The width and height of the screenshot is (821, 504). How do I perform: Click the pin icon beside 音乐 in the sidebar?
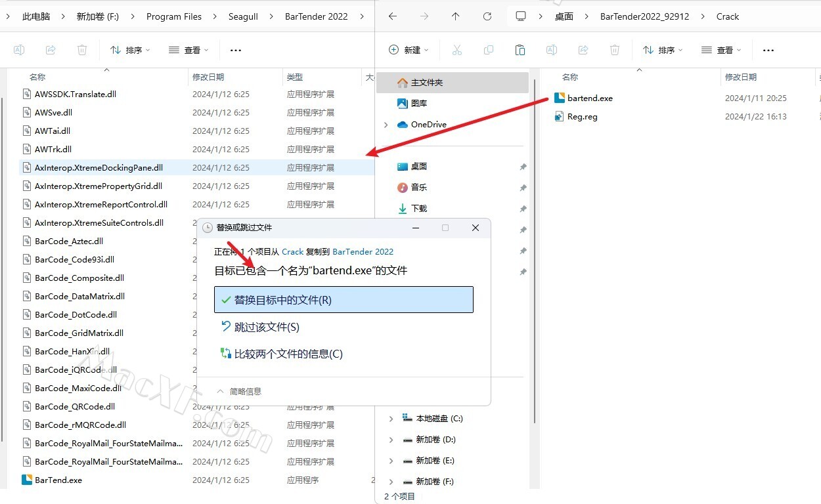pyautogui.click(x=523, y=188)
